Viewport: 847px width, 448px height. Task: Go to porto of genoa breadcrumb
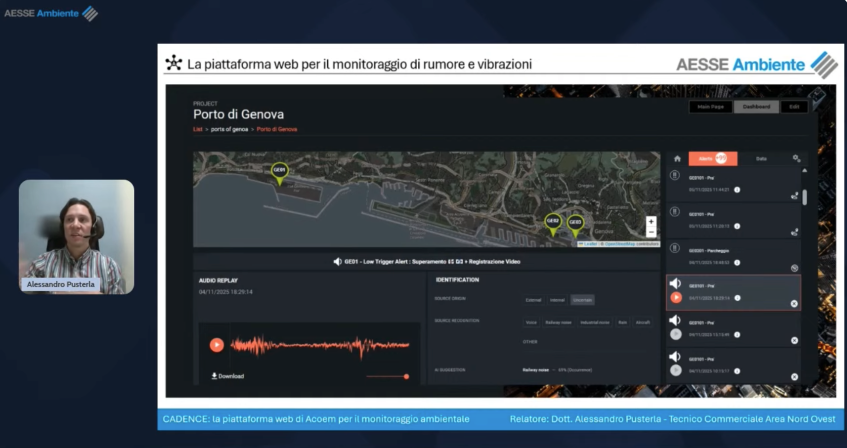click(x=230, y=129)
